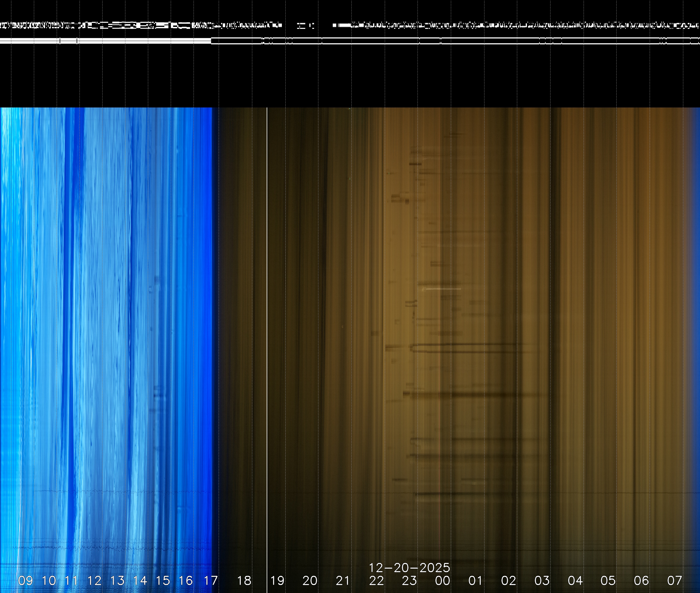Click the 00 midnight hour label

pos(442,580)
